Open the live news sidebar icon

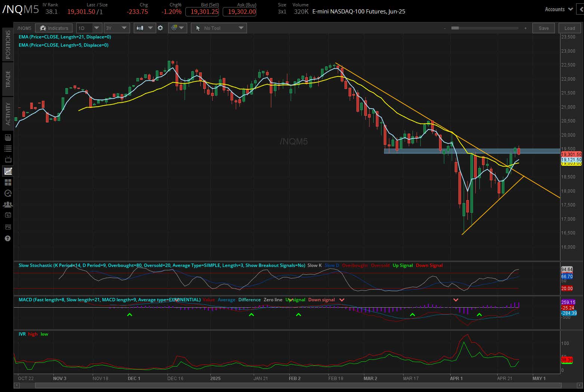click(7, 137)
